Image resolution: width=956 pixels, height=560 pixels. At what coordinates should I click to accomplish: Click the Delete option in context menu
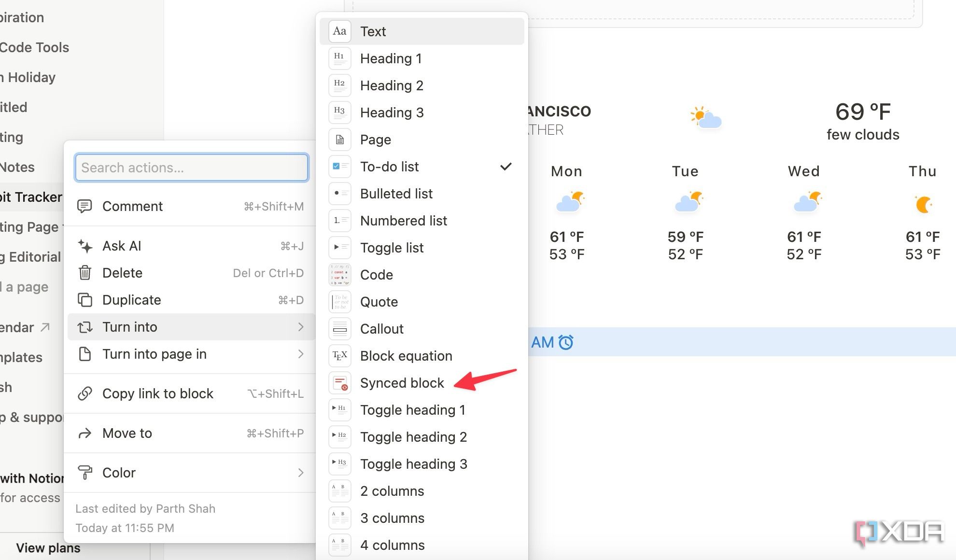click(122, 273)
